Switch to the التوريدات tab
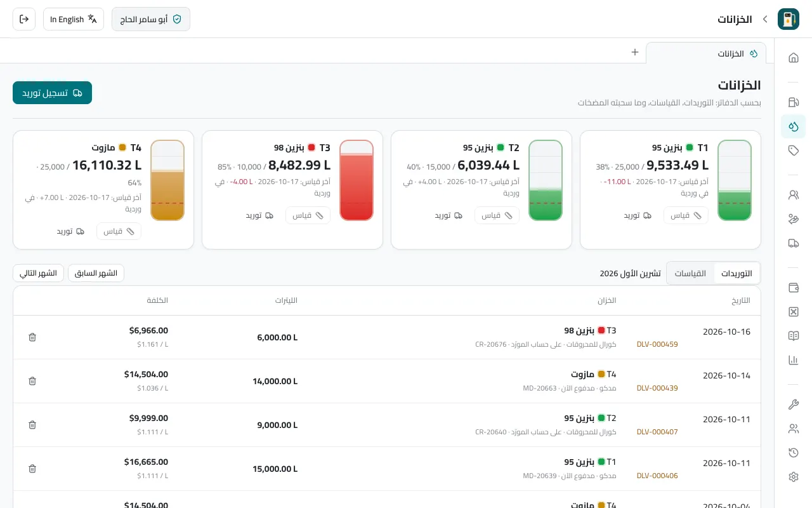This screenshot has height=508, width=812. [x=737, y=274]
